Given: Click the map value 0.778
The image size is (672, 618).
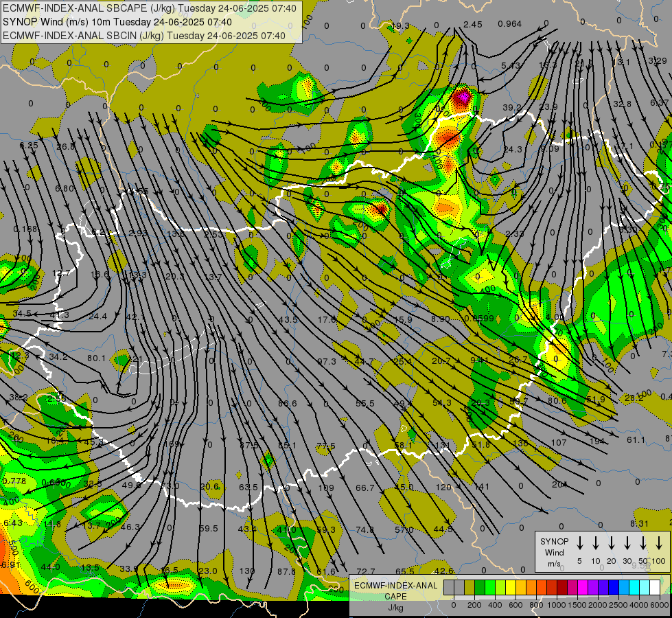Looking at the screenshot, I should (14, 481).
